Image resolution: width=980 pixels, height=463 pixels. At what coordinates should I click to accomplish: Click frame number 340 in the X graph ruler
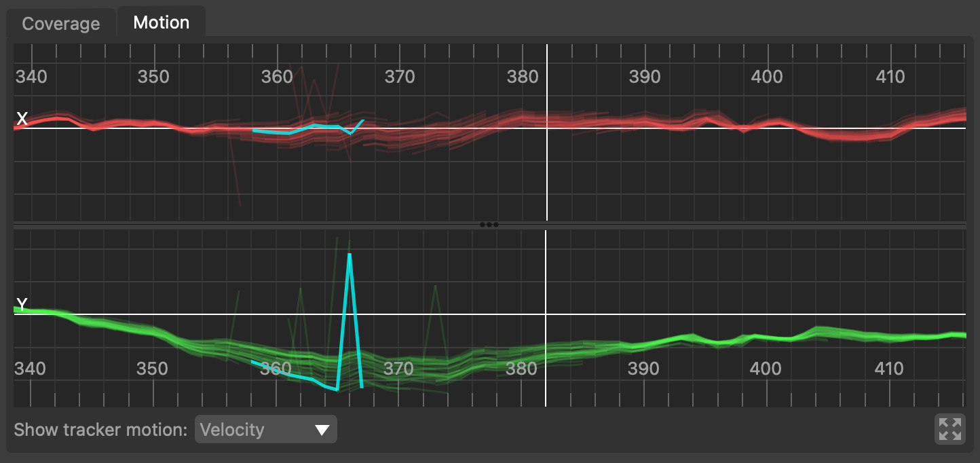[31, 77]
